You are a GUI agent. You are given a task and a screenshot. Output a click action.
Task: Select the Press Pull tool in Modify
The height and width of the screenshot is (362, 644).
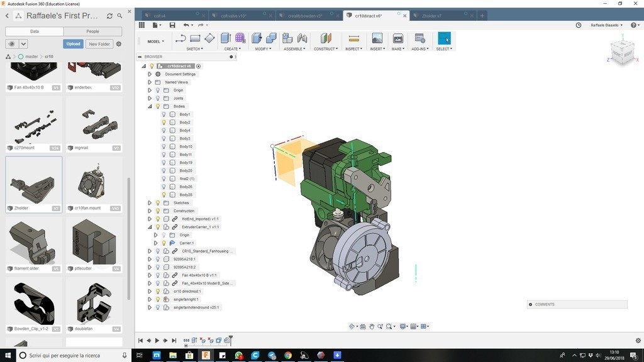pyautogui.click(x=257, y=39)
